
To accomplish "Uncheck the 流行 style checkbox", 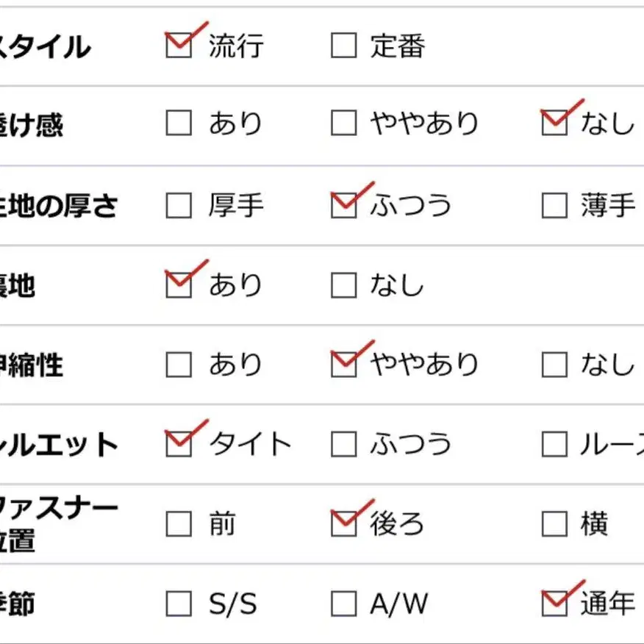I will click(179, 46).
